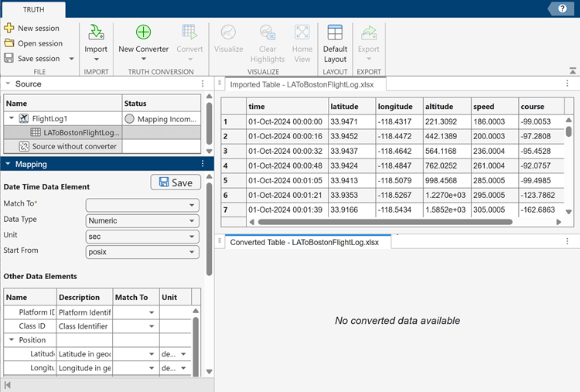The image size is (580, 392).
Task: Click the Save session disk icon
Action: (x=9, y=58)
